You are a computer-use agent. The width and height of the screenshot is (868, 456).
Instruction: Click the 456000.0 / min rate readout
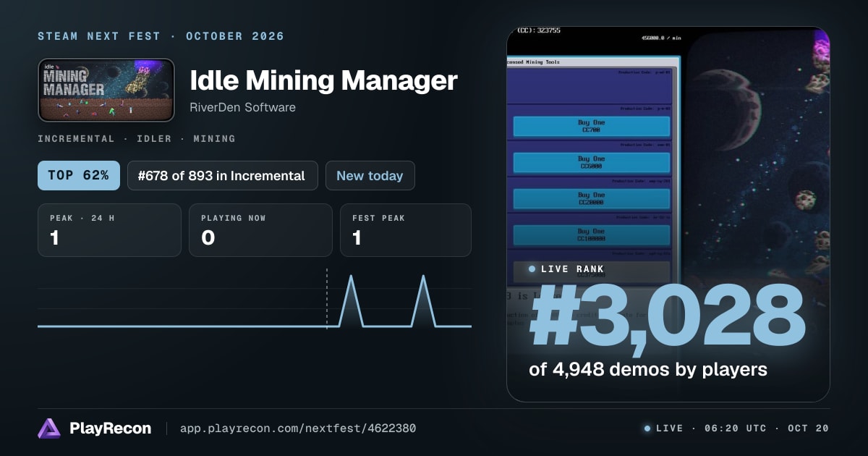[x=660, y=38]
